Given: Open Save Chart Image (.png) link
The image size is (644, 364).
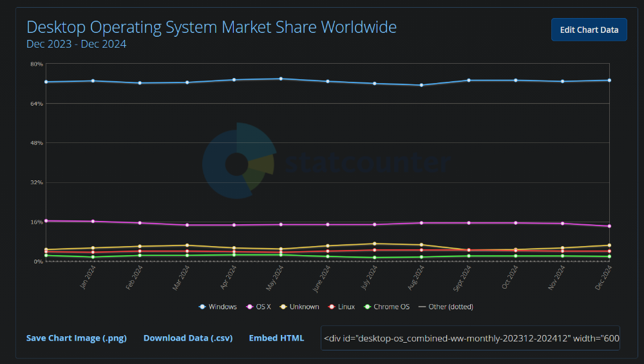Looking at the screenshot, I should 77,338.
